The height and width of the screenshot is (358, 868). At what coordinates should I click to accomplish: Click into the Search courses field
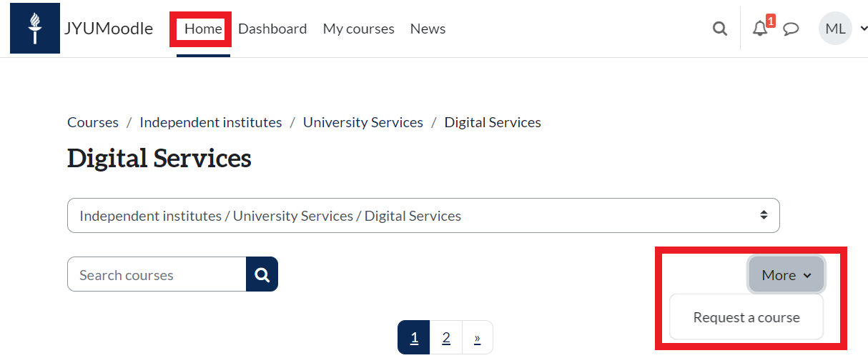[157, 275]
